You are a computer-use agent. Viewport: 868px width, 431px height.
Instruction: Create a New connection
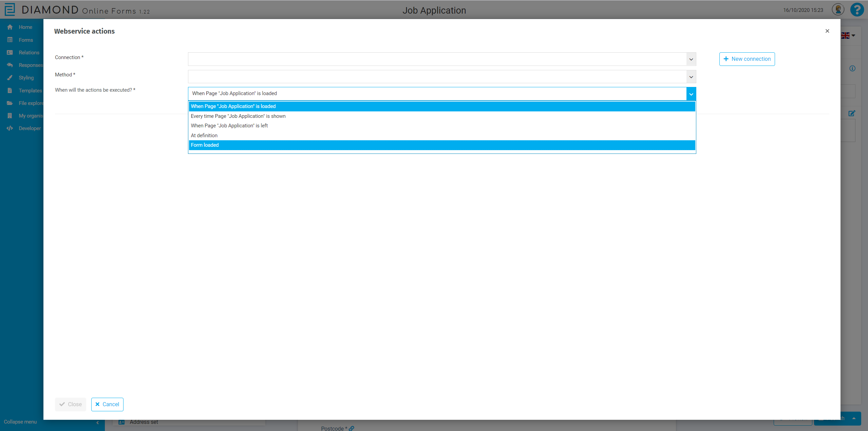[x=747, y=59]
